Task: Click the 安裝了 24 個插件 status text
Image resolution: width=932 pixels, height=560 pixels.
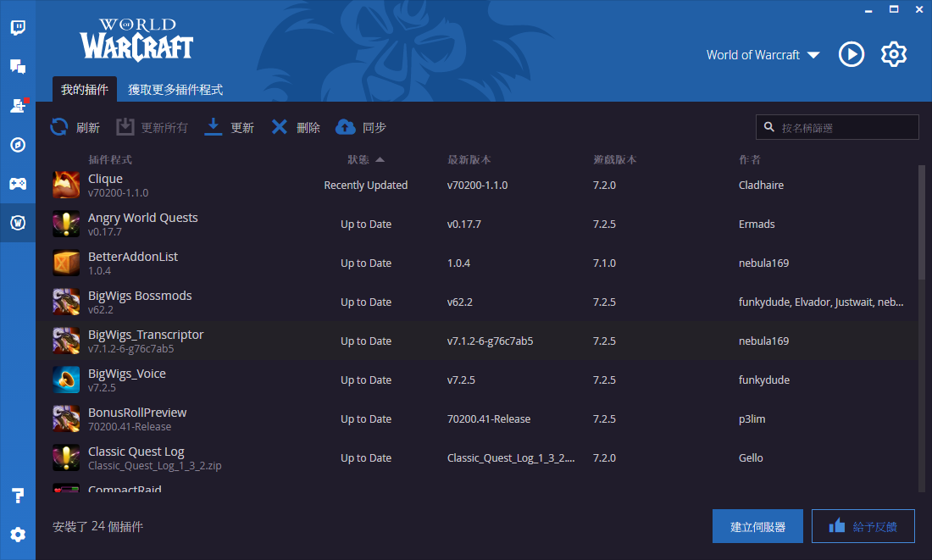Action: coord(97,526)
